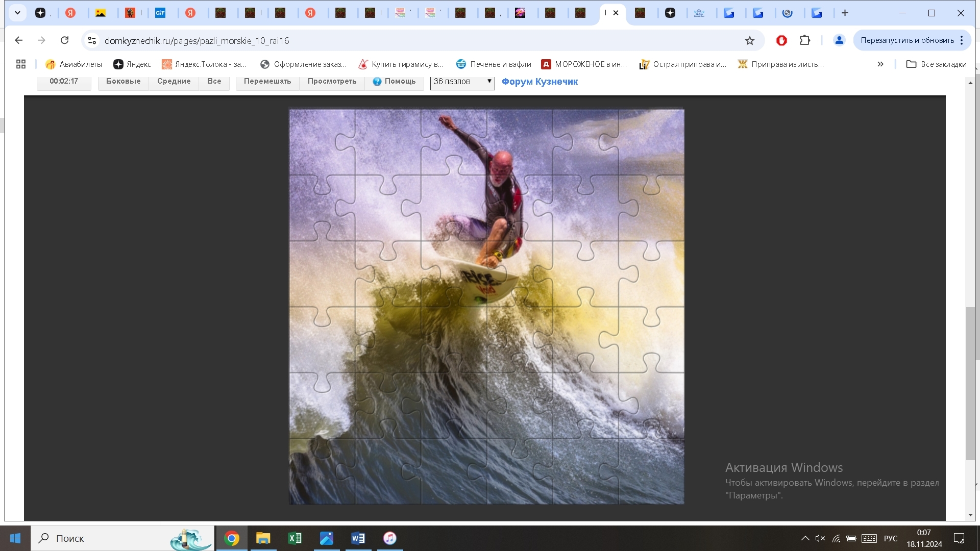Show only Боковые edge pieces
This screenshot has width=980, height=551.
coord(123,81)
